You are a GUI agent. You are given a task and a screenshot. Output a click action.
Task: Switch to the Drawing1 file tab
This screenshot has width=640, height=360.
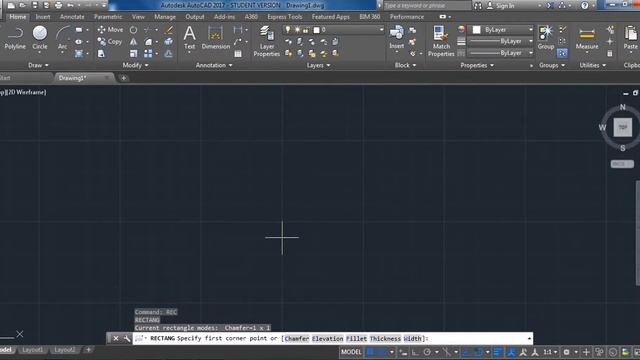click(73, 78)
